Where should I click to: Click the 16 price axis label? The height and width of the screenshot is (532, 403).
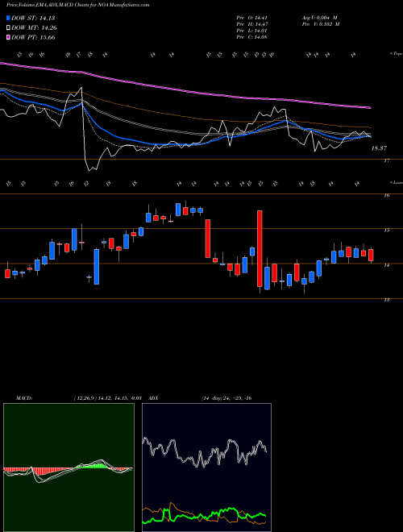click(387, 195)
